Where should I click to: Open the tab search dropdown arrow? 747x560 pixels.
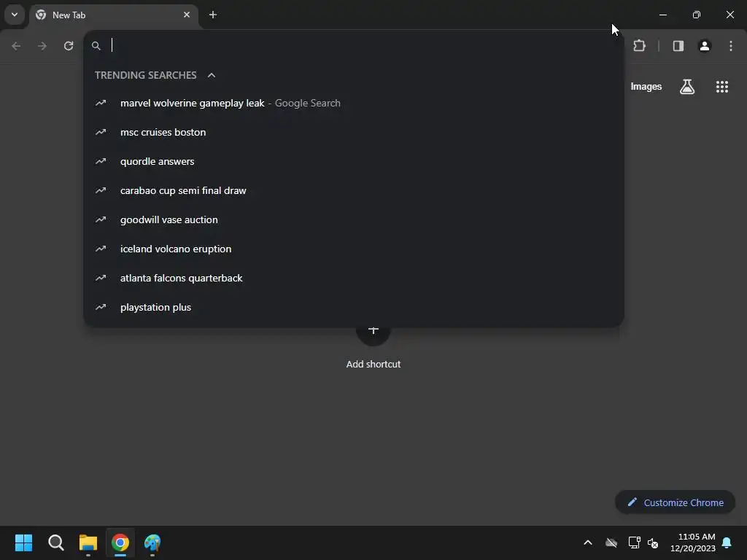(x=15, y=15)
